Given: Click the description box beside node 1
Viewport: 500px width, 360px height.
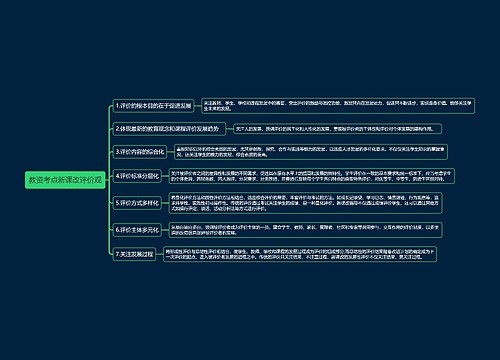Looking at the screenshot, I should pyautogui.click(x=338, y=106).
